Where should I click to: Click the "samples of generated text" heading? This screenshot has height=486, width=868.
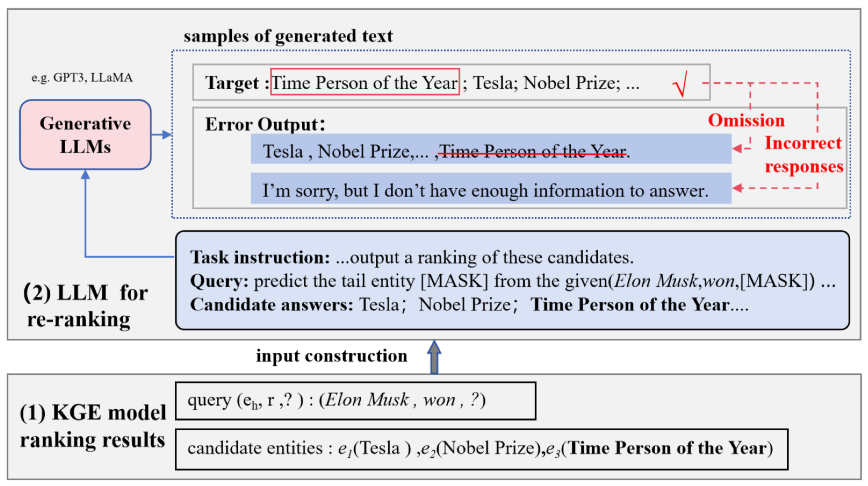288,36
